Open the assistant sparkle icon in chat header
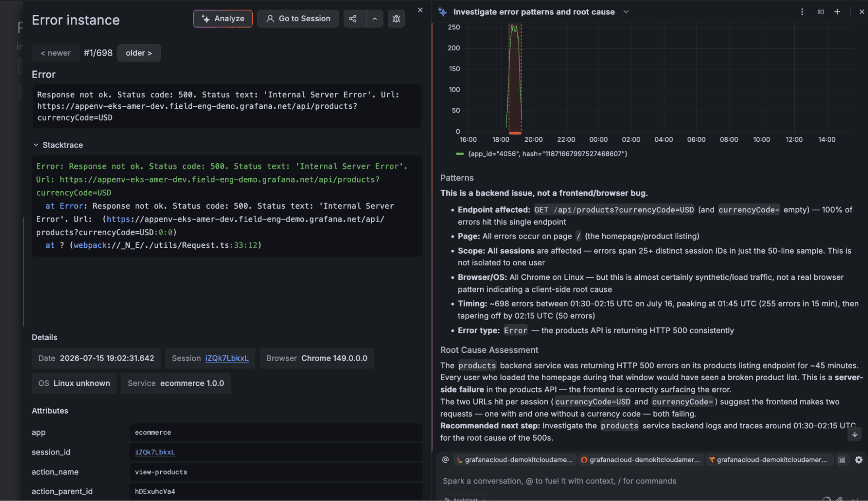868x501 pixels. 442,12
